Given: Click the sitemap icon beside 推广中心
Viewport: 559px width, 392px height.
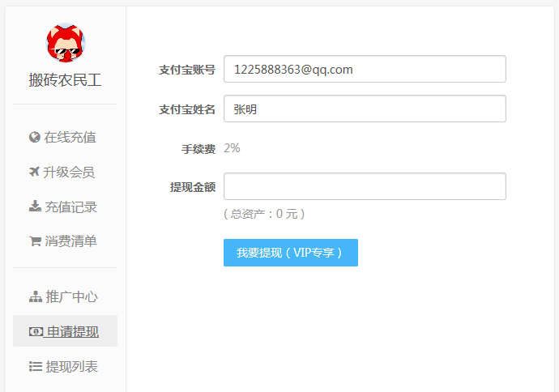Looking at the screenshot, I should tap(35, 297).
